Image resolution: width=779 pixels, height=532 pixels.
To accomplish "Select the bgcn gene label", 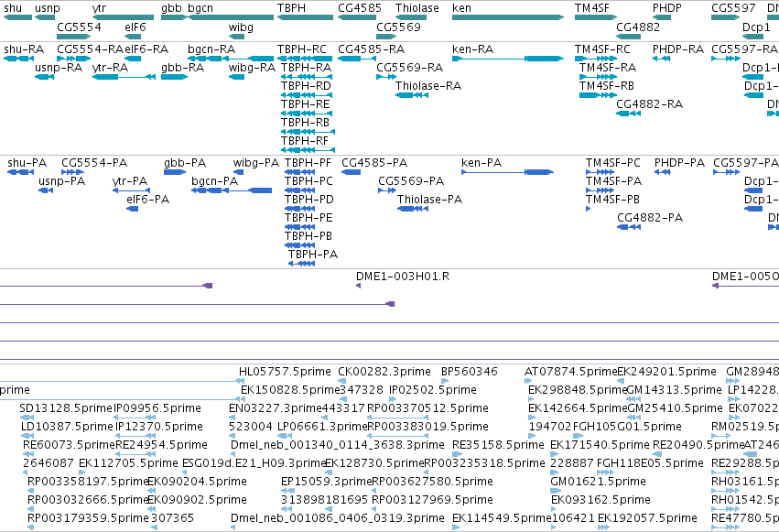I will [x=200, y=8].
